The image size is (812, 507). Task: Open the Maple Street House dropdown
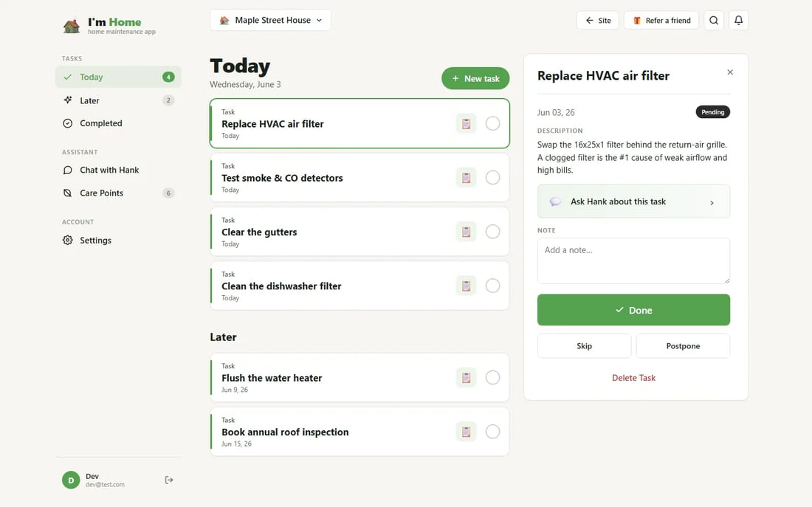click(270, 20)
